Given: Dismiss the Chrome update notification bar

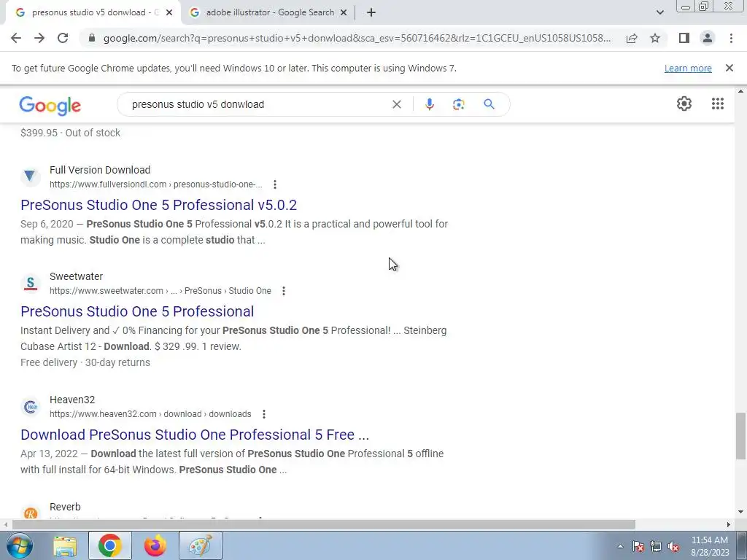Looking at the screenshot, I should pyautogui.click(x=729, y=68).
